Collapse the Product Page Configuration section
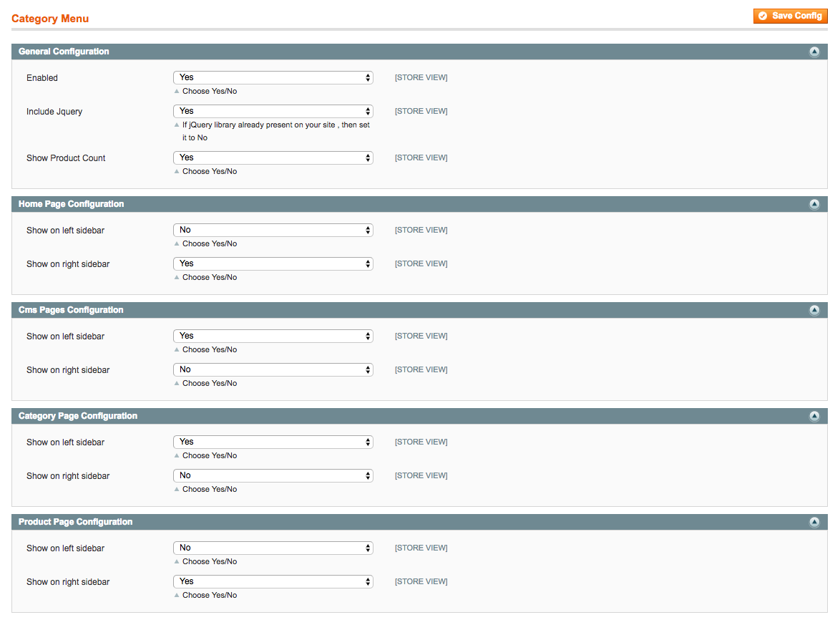Screen dimensions: 840x625 point(814,522)
